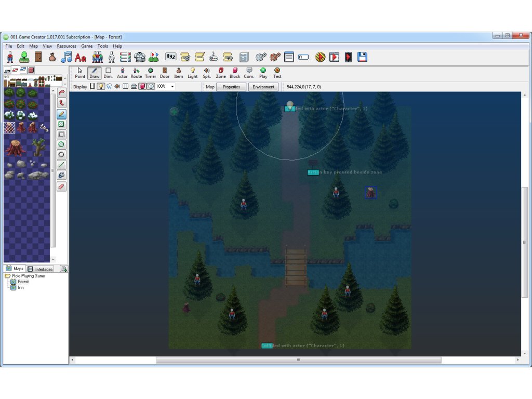Select the Door tool

coord(165,73)
